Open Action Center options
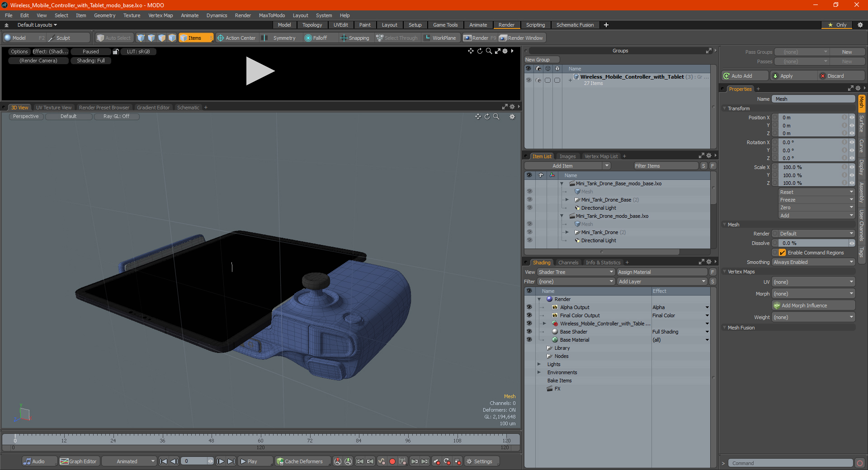Viewport: 868px width, 470px height. (236, 38)
